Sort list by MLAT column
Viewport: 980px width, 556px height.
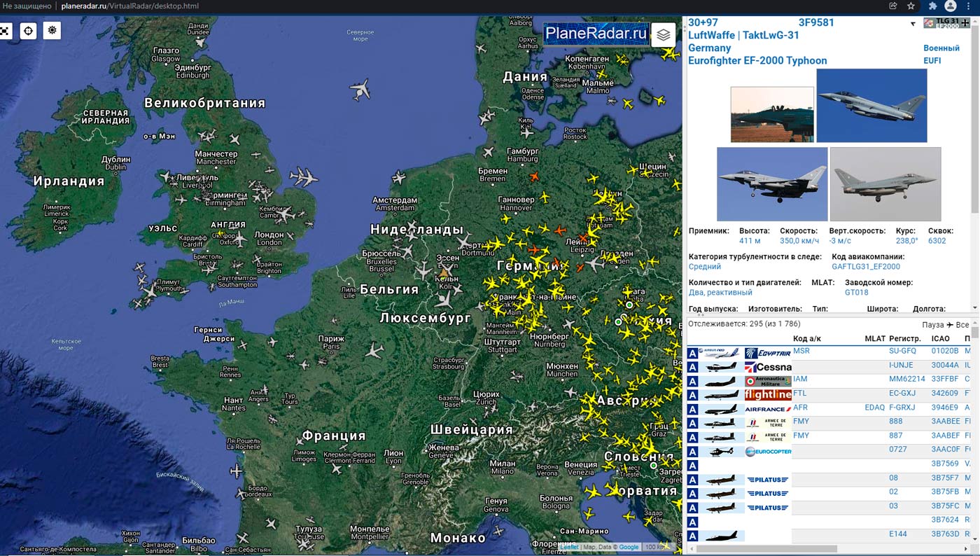click(875, 338)
